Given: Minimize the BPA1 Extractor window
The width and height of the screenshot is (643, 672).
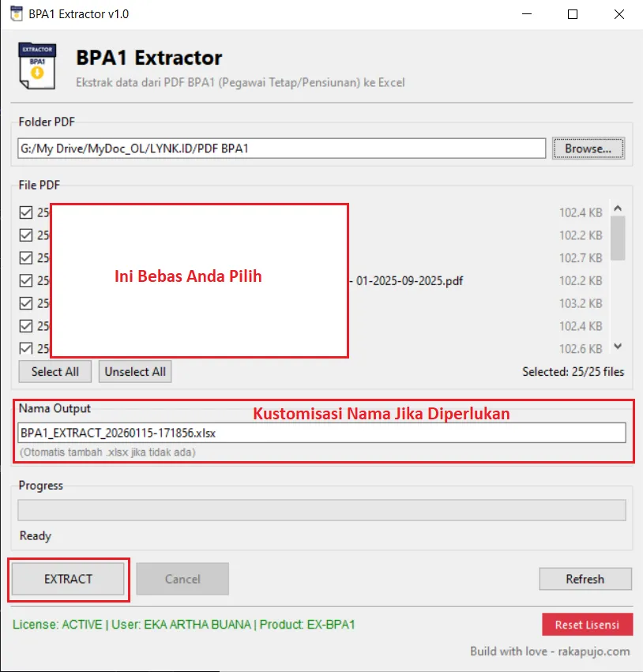Looking at the screenshot, I should click(527, 14).
